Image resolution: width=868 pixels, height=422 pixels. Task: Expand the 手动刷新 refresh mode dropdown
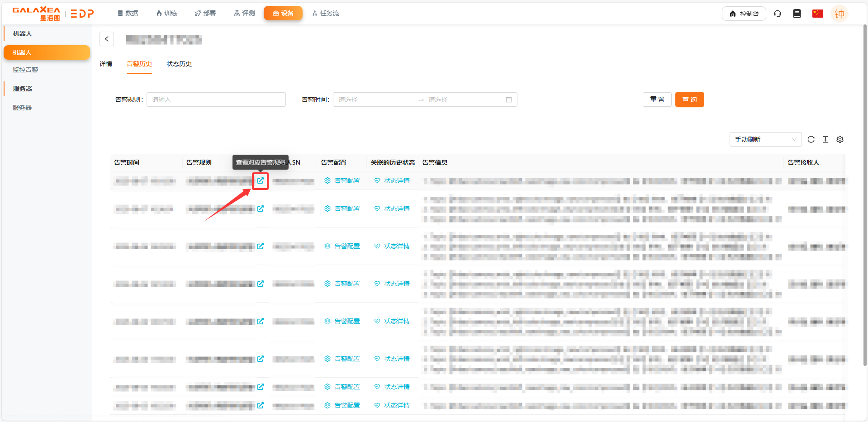pos(765,139)
